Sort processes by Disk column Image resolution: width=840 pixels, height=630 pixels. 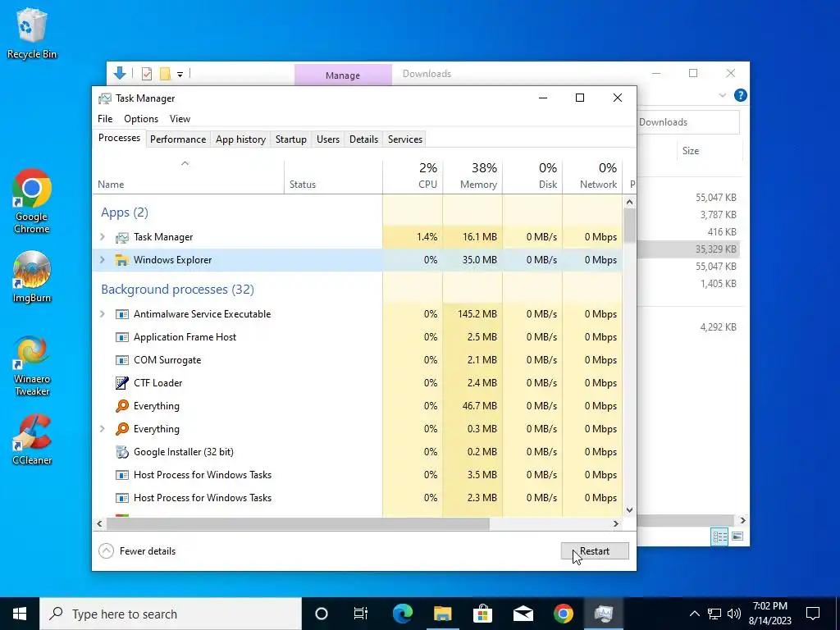pos(533,177)
